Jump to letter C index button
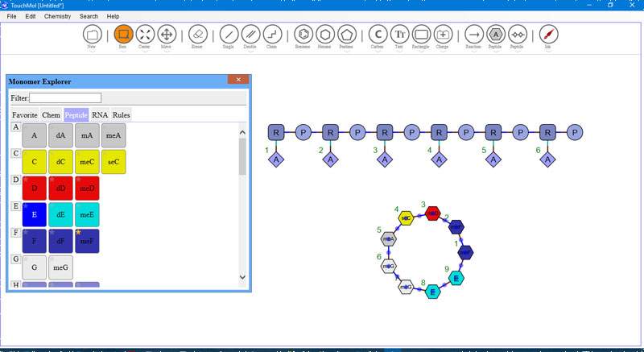 [x=15, y=154]
